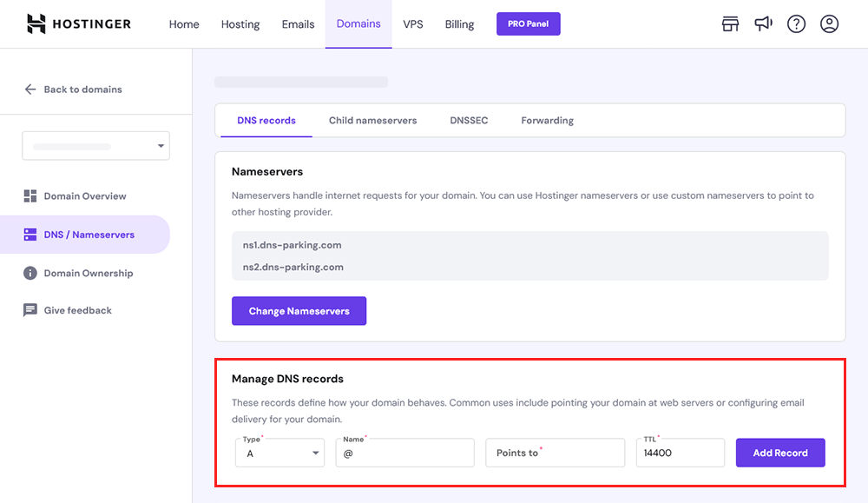The width and height of the screenshot is (868, 503).
Task: Open the VPS menu
Action: pos(413,23)
